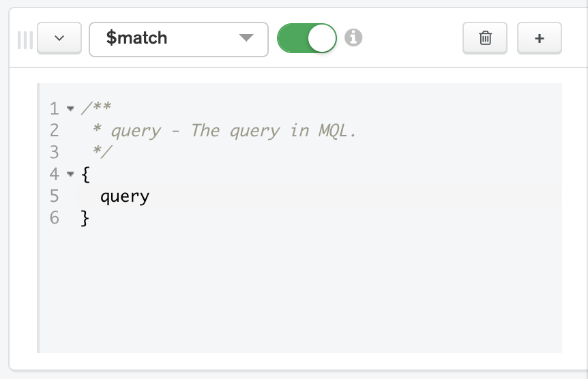This screenshot has width=588, height=379.
Task: Add a new stage with the plus button
Action: (539, 39)
